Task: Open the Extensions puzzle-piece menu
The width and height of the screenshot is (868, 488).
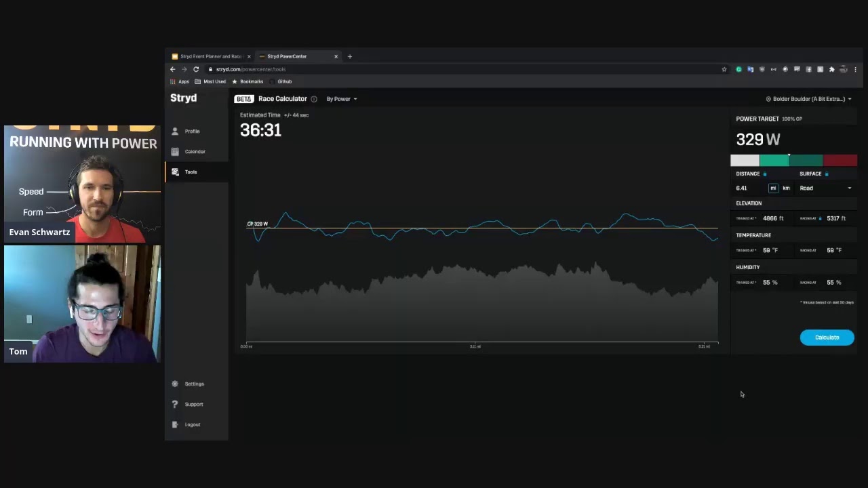Action: click(x=831, y=69)
